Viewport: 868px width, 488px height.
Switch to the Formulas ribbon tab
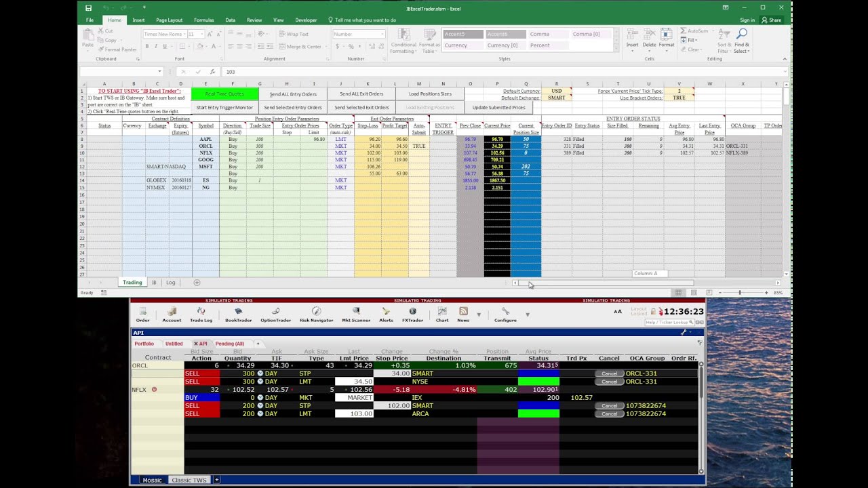(x=203, y=20)
